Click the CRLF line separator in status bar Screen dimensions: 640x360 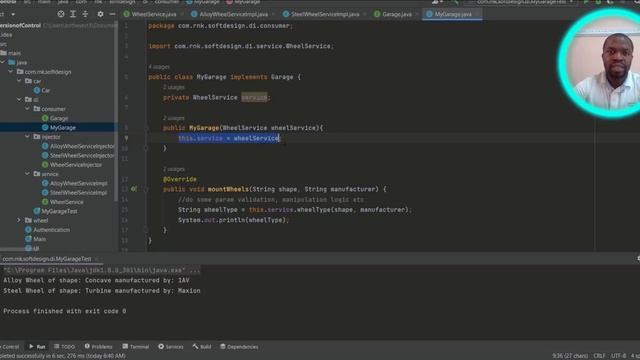tap(599, 356)
